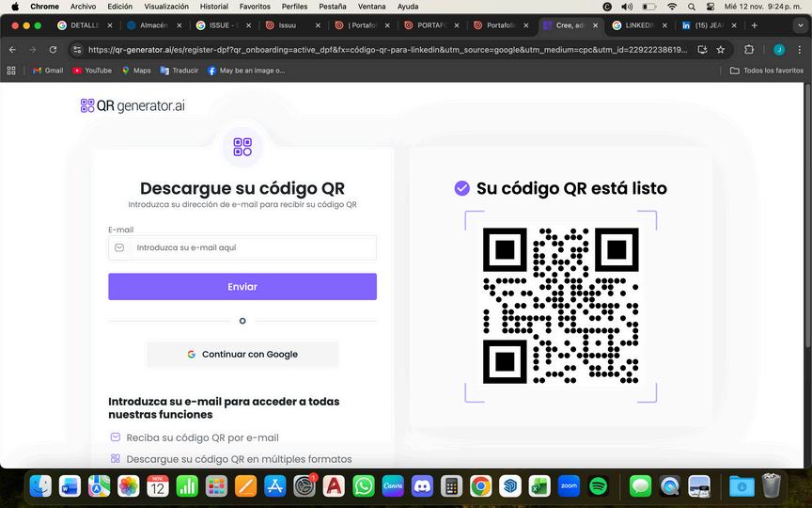The width and height of the screenshot is (812, 508).
Task: Open Pages from the Dock
Action: click(x=245, y=486)
